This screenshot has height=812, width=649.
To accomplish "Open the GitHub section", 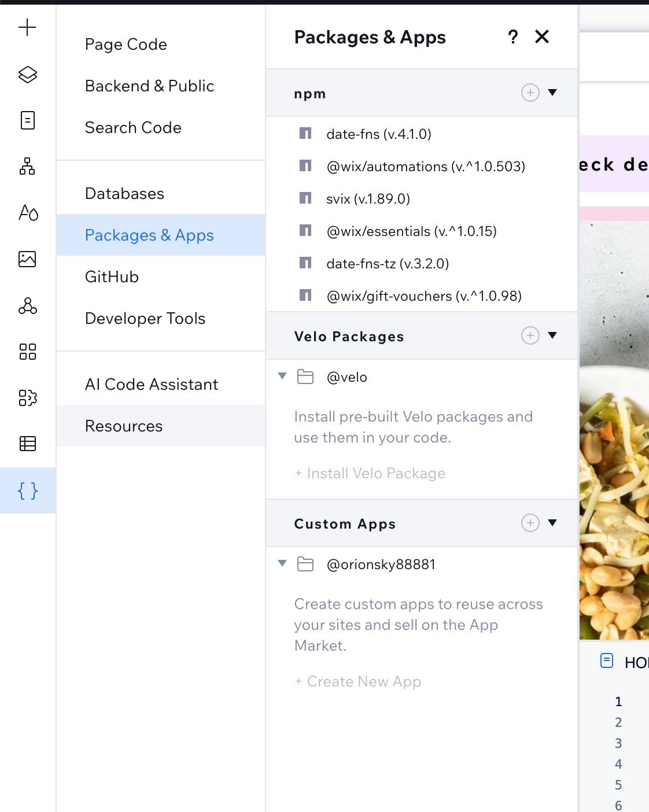I will click(x=161, y=277).
